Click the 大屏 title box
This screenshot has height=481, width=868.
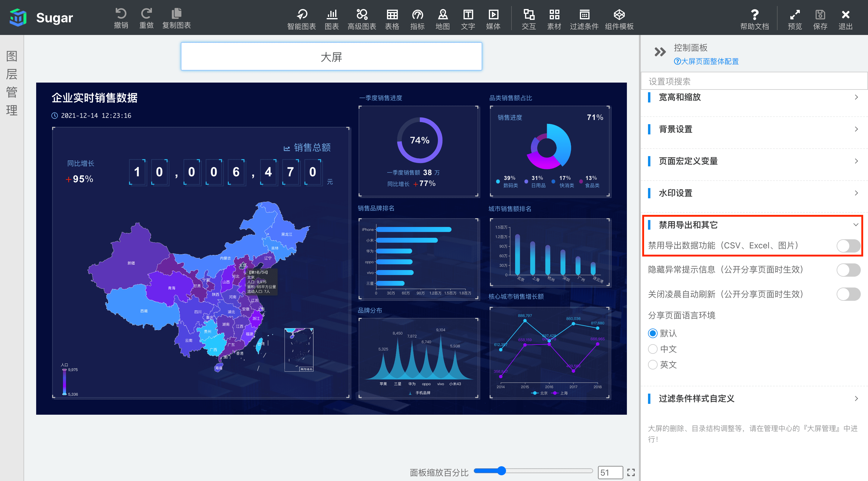[331, 57]
